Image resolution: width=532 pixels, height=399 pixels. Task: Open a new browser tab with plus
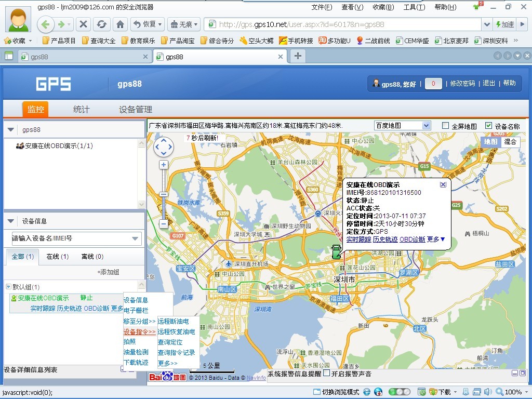[x=298, y=56]
